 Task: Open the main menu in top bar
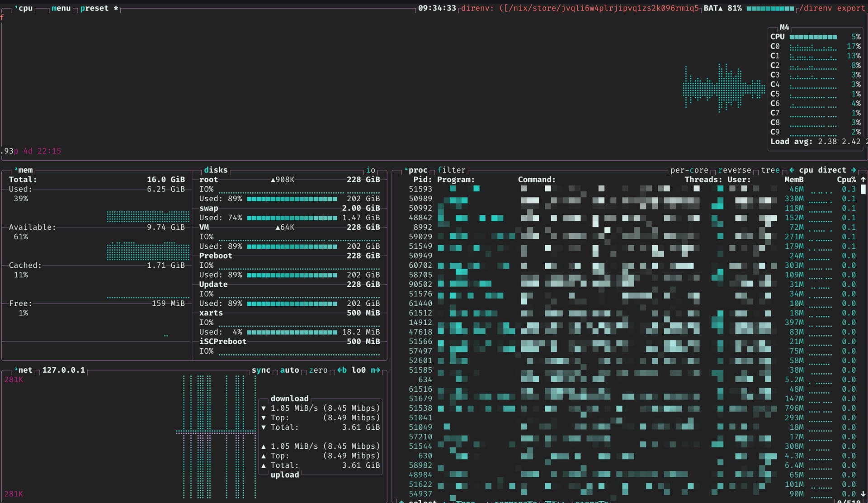pos(61,8)
